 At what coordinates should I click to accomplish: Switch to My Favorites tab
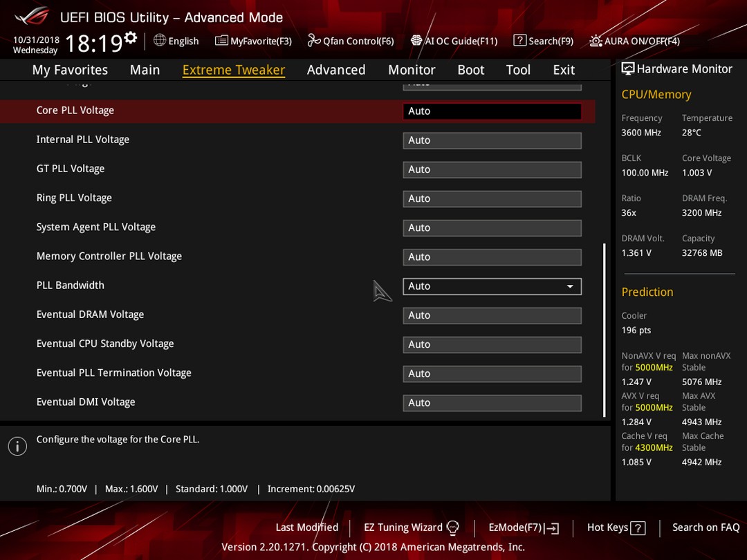click(x=70, y=70)
